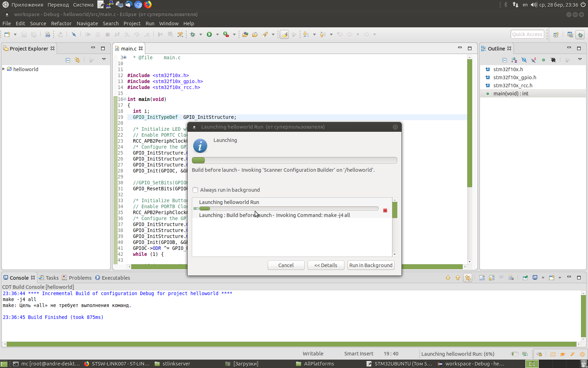Open the Run button dropdown arrow
This screenshot has width=588, height=368.
click(217, 34)
